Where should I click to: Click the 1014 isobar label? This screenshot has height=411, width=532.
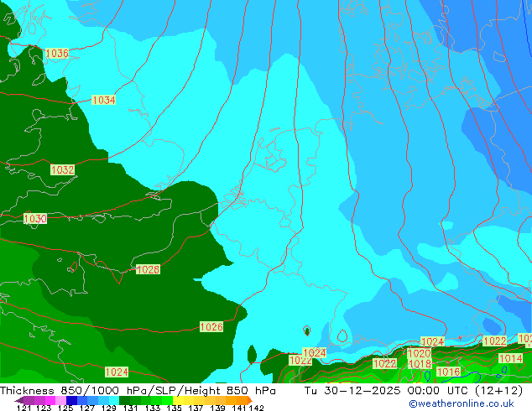point(511,358)
